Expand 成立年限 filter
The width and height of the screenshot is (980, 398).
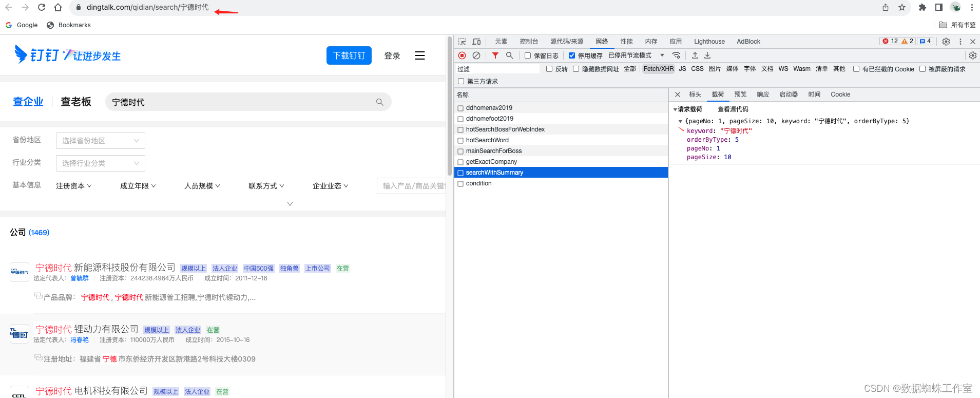click(x=138, y=186)
